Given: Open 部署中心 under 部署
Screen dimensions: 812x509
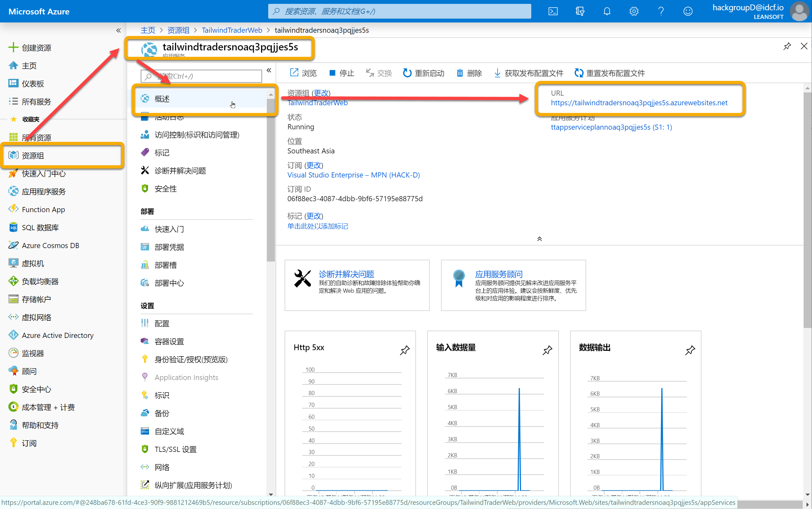Looking at the screenshot, I should tap(162, 283).
